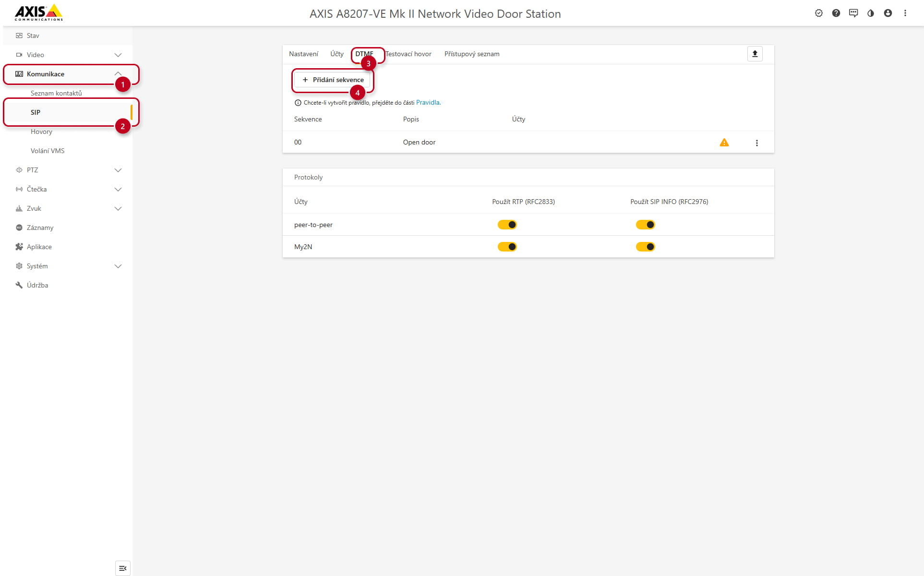This screenshot has height=576, width=924.
Task: Click the Video camera sidebar icon
Action: [x=19, y=55]
